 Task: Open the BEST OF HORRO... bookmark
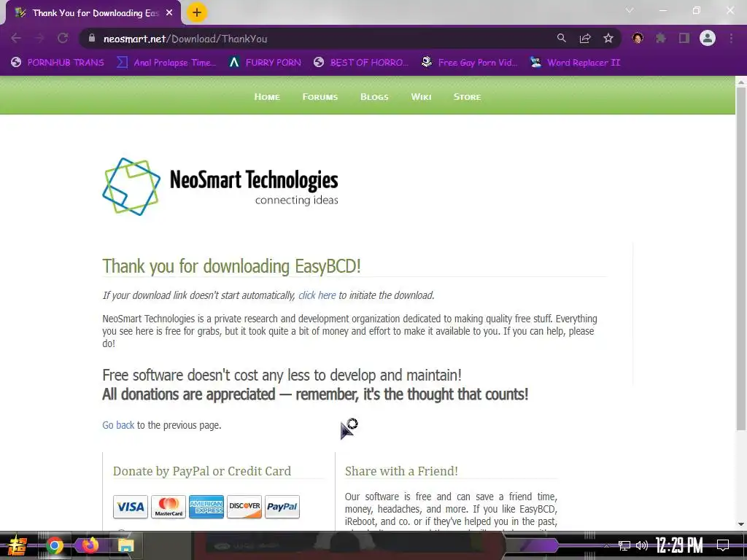pyautogui.click(x=361, y=63)
